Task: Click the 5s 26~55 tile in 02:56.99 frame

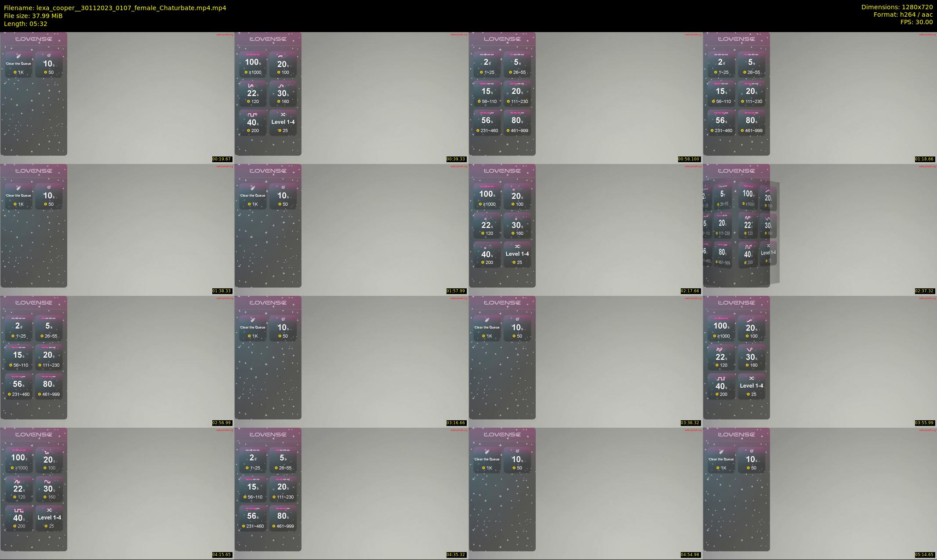Action: (49, 328)
